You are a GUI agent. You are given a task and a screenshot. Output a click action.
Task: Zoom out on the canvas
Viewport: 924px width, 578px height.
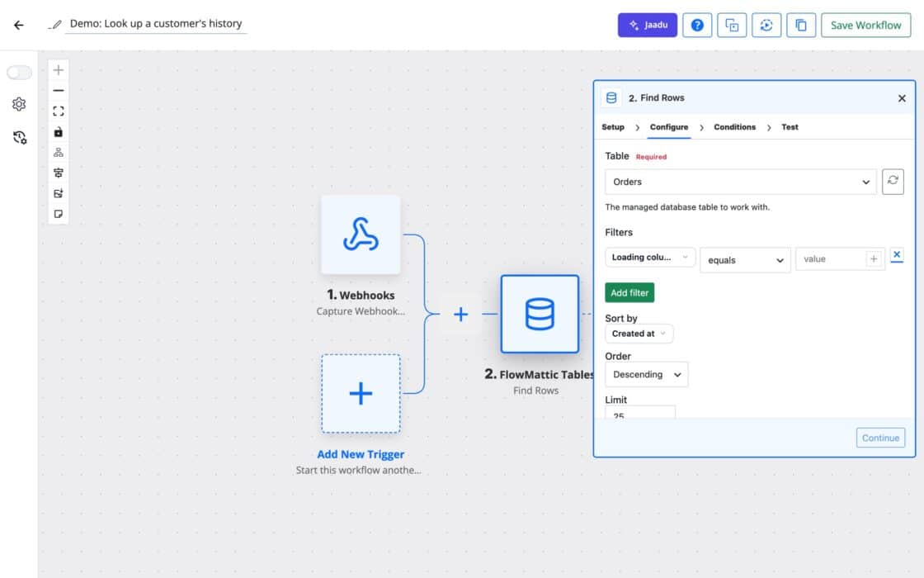pyautogui.click(x=59, y=91)
